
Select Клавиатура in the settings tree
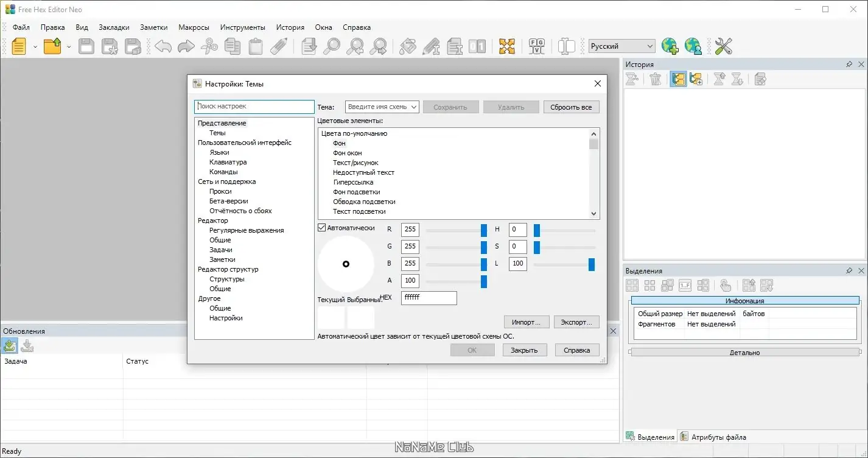click(228, 162)
